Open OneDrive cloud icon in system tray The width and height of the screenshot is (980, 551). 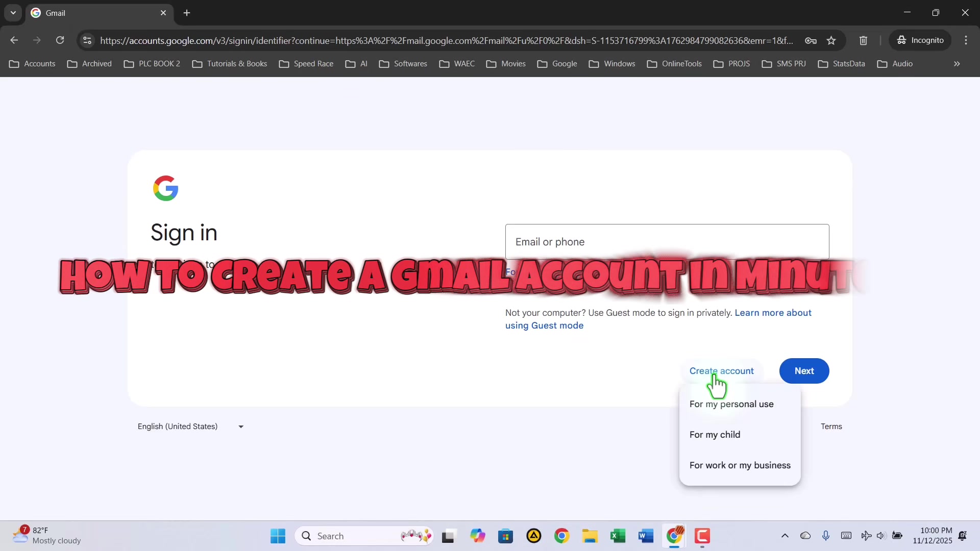[805, 536]
